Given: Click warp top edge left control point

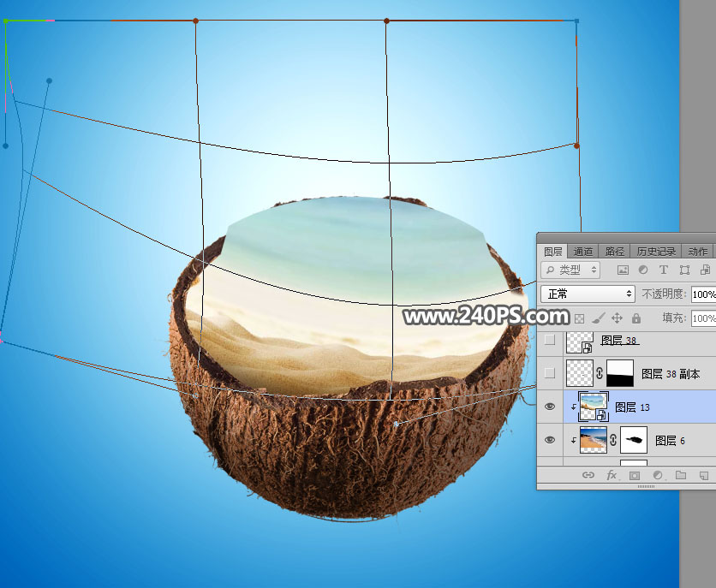Looking at the screenshot, I should (x=195, y=21).
